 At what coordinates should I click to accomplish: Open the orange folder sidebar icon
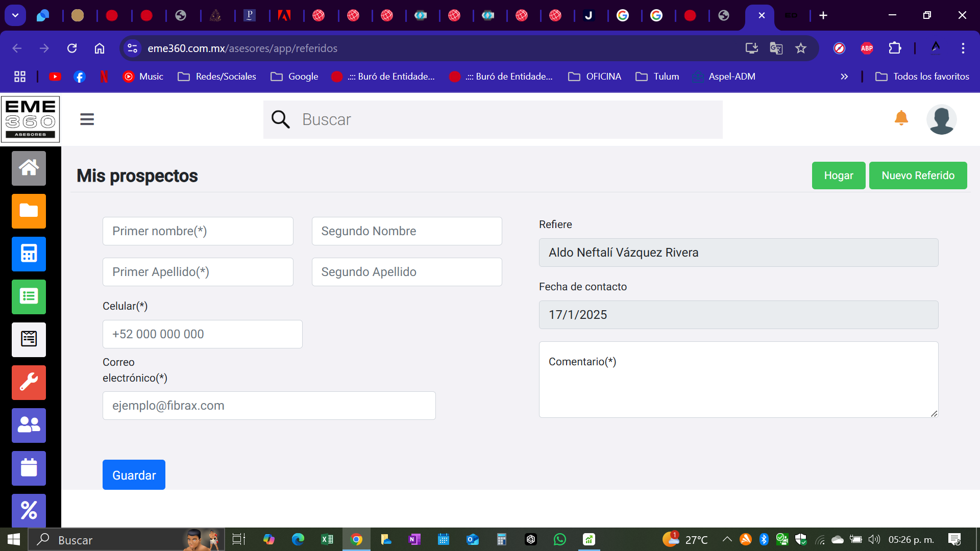pyautogui.click(x=29, y=211)
